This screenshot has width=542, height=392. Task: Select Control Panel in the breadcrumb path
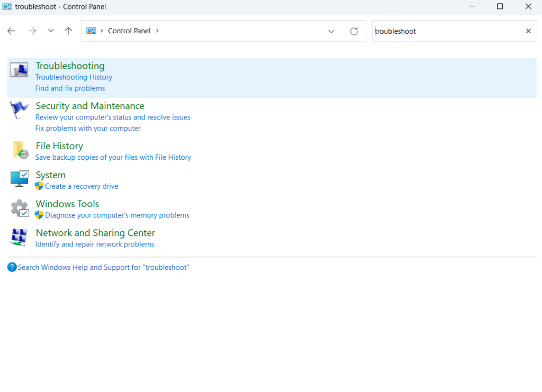click(129, 31)
